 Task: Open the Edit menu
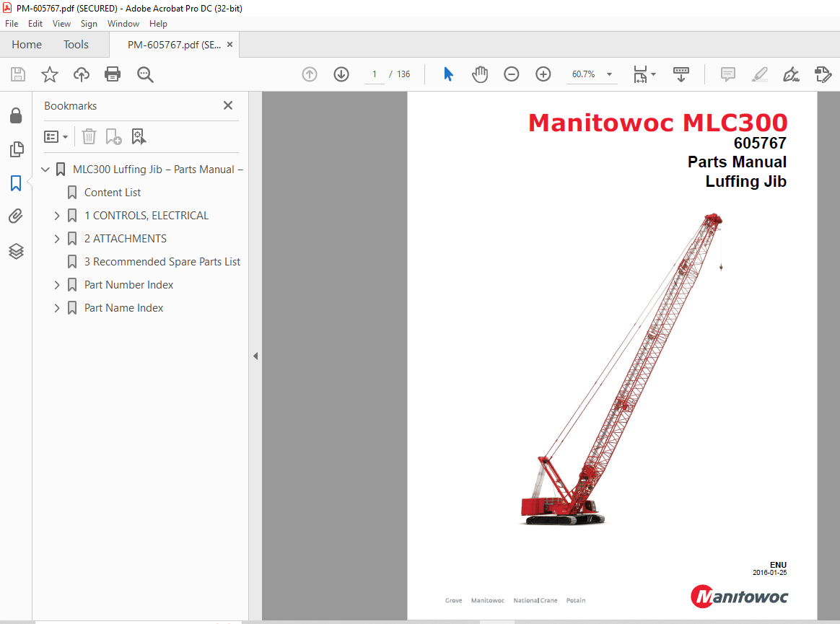pos(35,24)
